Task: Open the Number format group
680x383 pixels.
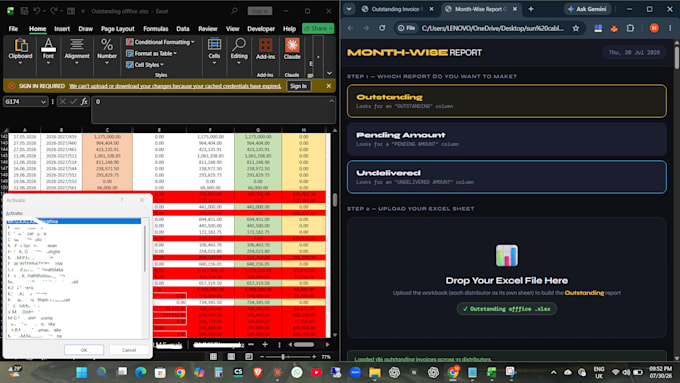Action: (107, 51)
